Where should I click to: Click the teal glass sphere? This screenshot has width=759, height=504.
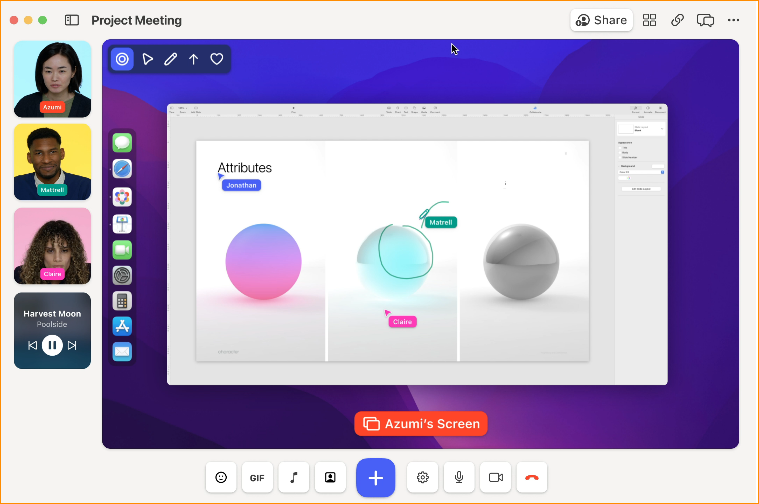point(395,261)
